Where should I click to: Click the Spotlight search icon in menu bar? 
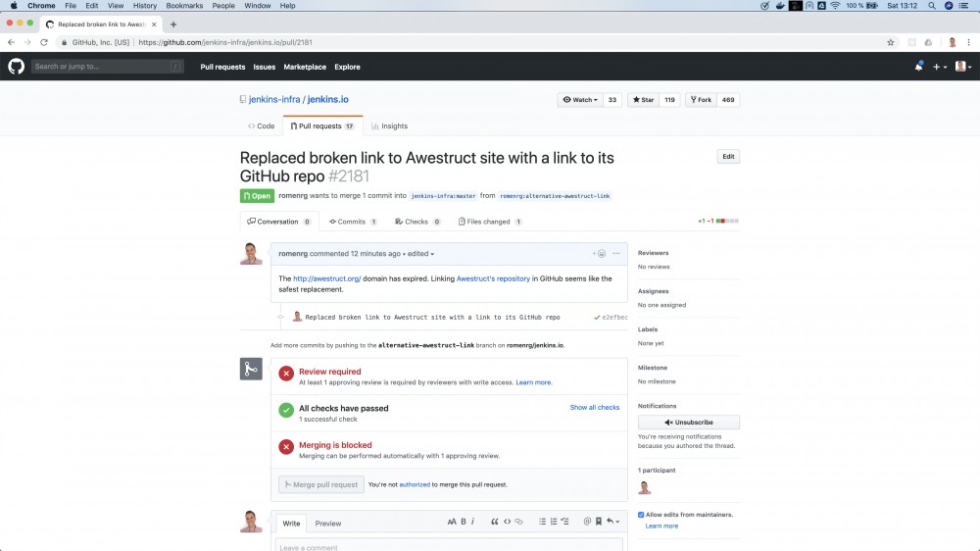coord(932,6)
